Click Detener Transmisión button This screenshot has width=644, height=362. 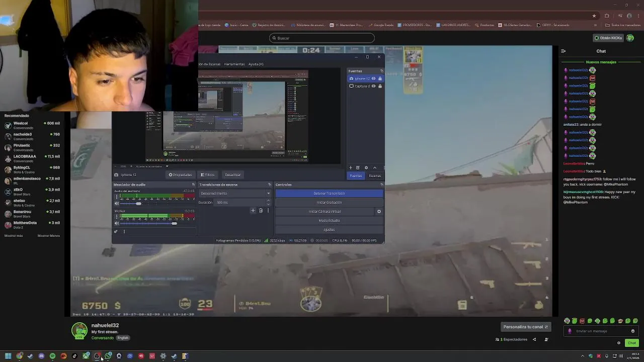(329, 193)
